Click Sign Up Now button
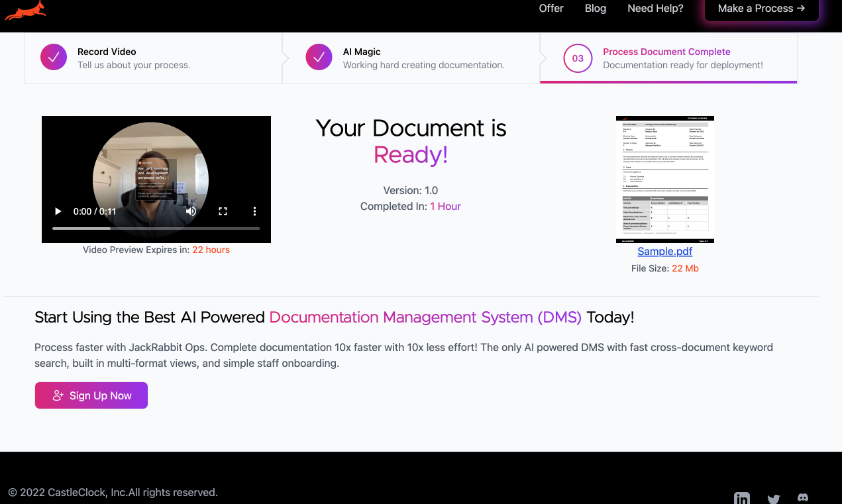 91,395
